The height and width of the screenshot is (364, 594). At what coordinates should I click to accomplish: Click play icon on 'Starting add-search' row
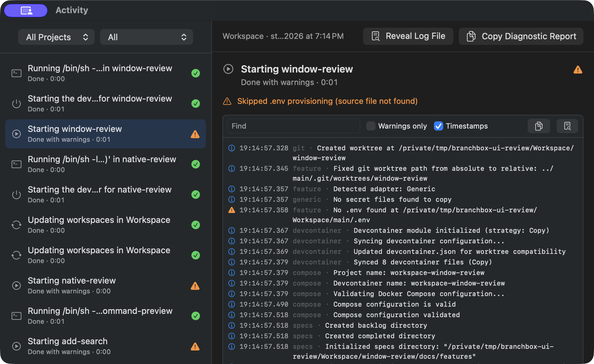pos(16,346)
